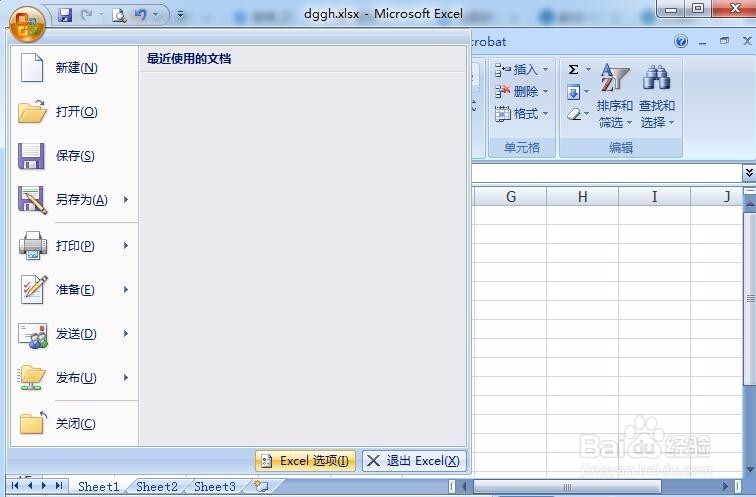Open the 插入 dropdown arrow

(x=545, y=70)
